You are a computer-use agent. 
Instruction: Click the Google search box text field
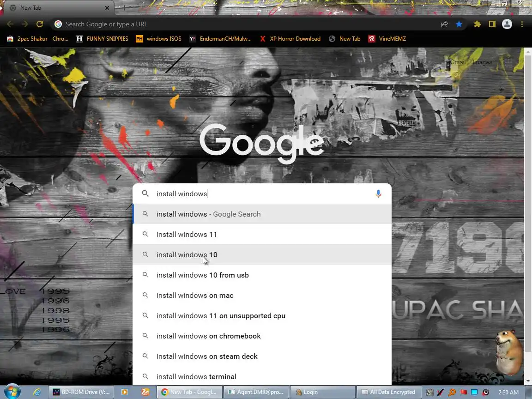coord(263,193)
